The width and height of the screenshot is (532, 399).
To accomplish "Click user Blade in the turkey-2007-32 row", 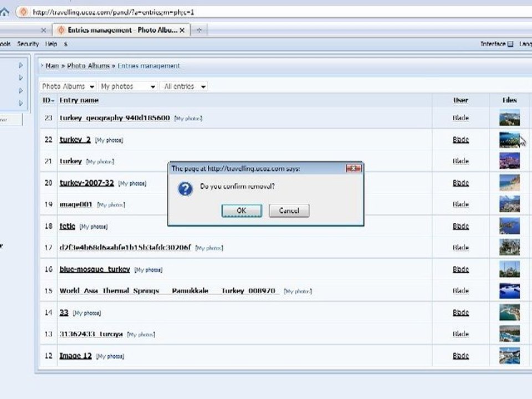I will pyautogui.click(x=461, y=183).
